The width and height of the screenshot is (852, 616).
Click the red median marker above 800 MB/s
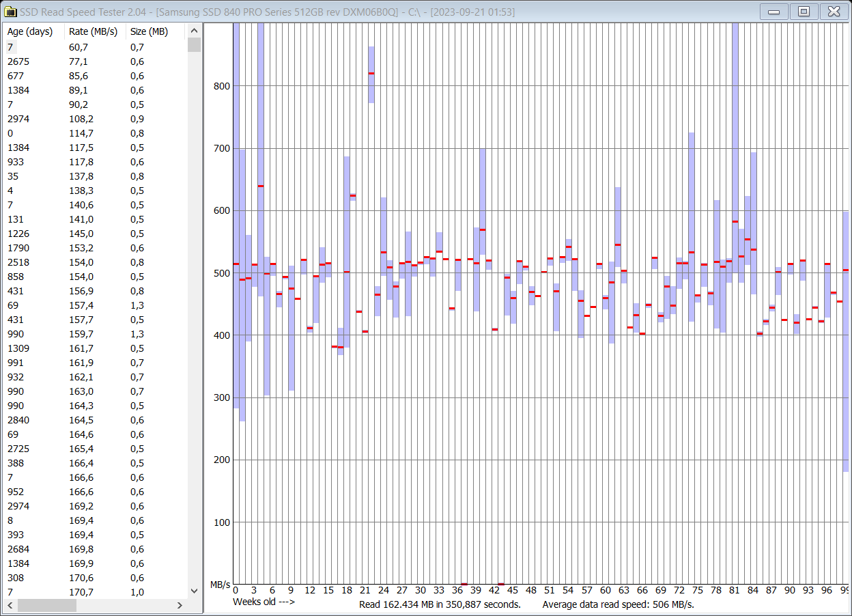point(371,73)
